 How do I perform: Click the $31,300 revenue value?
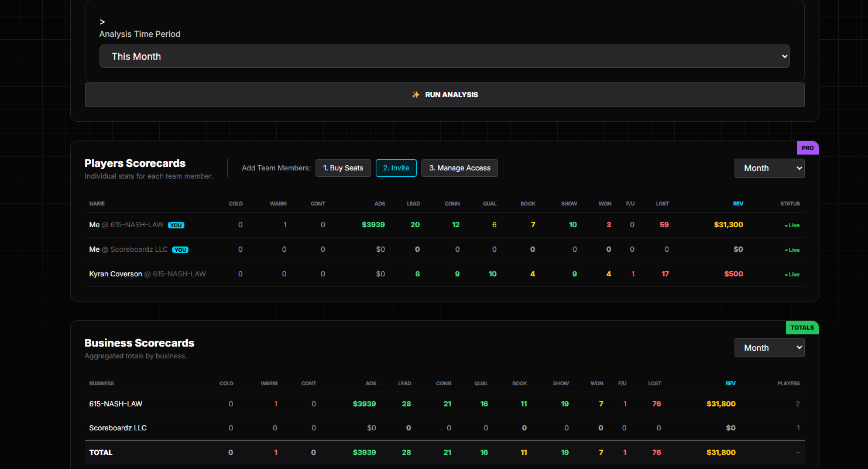click(x=729, y=225)
